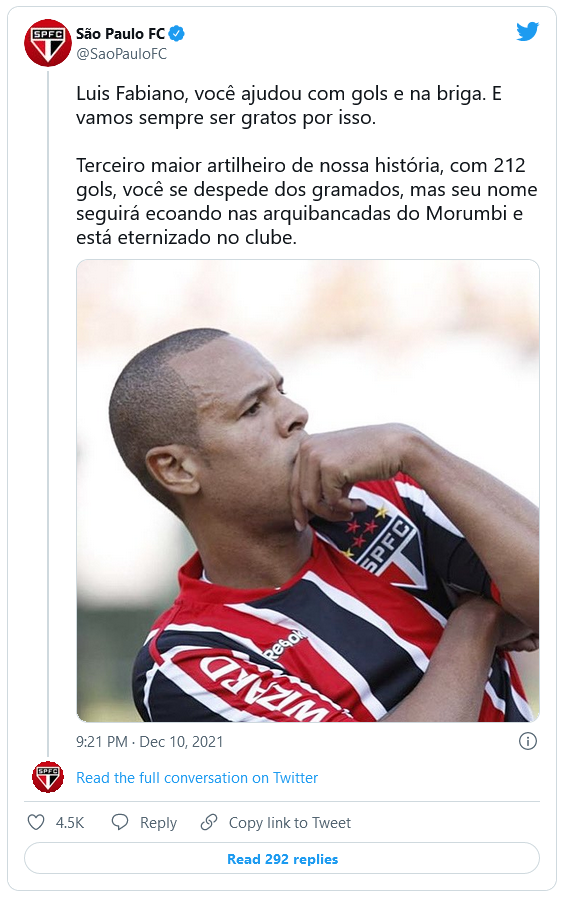Image resolution: width=567 pixels, height=901 pixels.
Task: Like the tweet with the heart icon
Action: tap(36, 822)
